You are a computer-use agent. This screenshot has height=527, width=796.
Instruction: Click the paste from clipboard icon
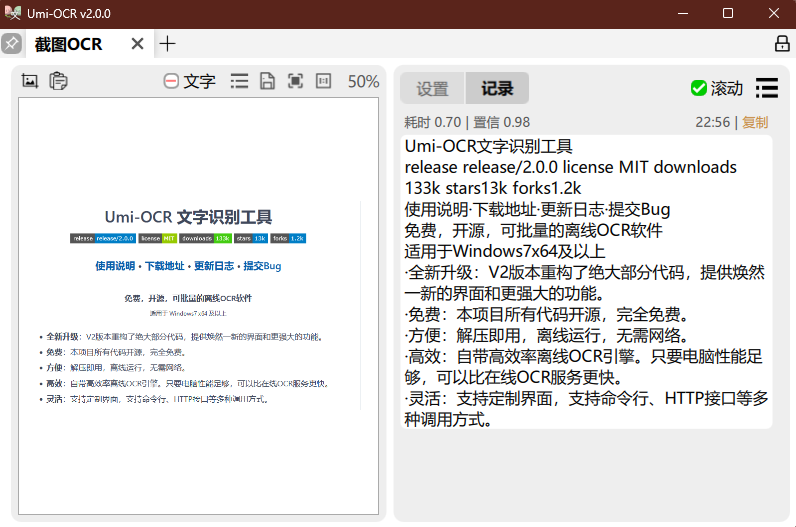[x=59, y=82]
